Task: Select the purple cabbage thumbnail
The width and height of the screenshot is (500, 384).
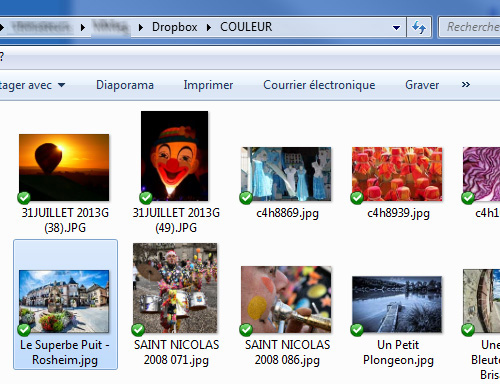Action: [481, 174]
